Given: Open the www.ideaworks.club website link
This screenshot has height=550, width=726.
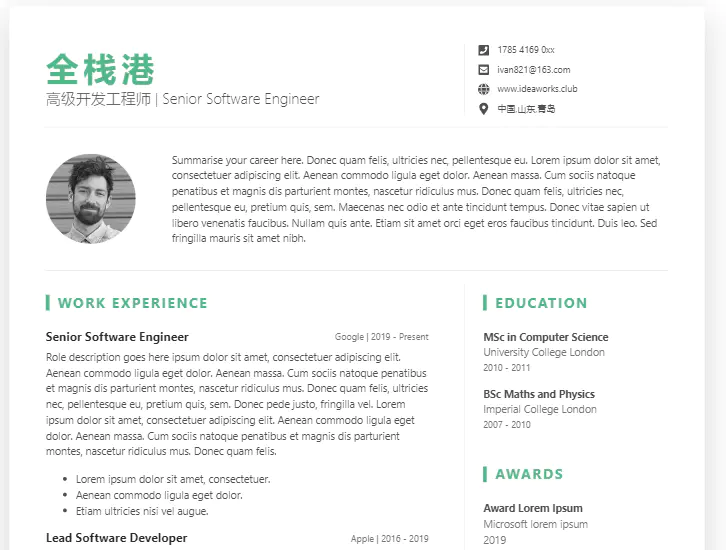Looking at the screenshot, I should [x=537, y=89].
